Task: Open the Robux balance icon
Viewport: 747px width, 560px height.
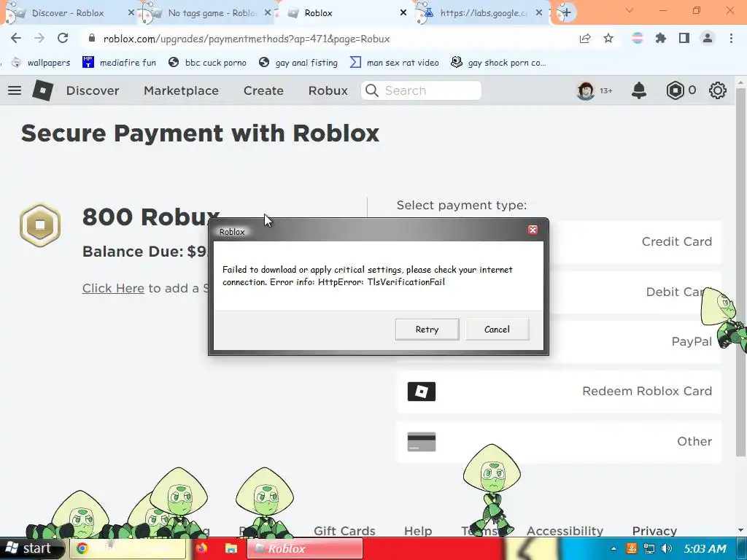Action: click(x=675, y=90)
